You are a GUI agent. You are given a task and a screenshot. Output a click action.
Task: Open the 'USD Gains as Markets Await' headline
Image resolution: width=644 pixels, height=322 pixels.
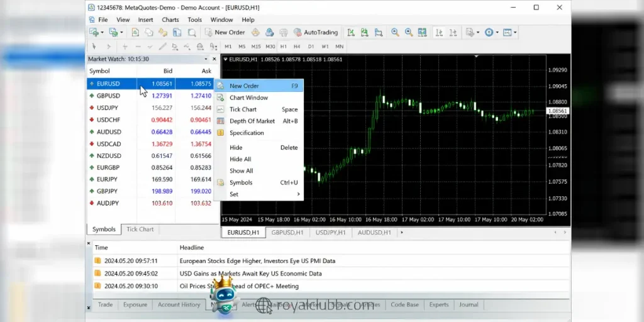[250, 274]
